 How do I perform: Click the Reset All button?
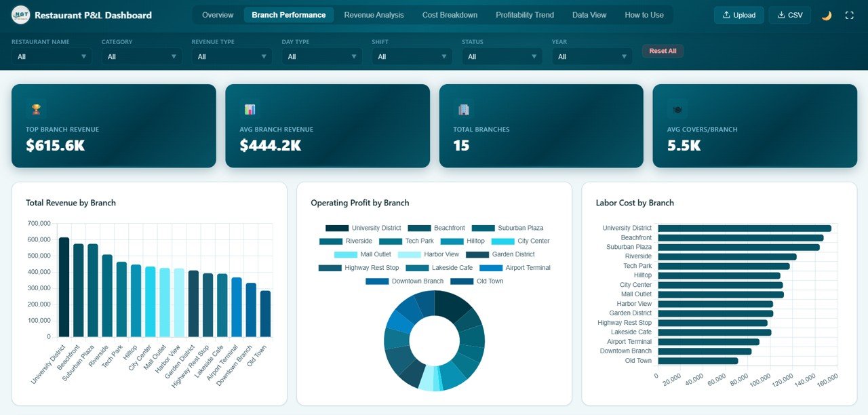[x=663, y=50]
